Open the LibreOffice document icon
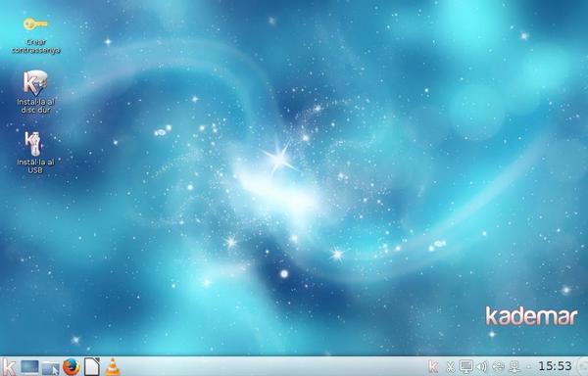The image size is (588, 376). (x=92, y=366)
